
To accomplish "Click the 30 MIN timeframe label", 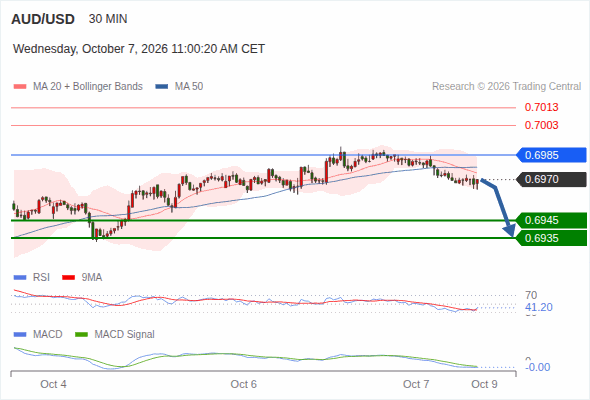I will click(108, 19).
